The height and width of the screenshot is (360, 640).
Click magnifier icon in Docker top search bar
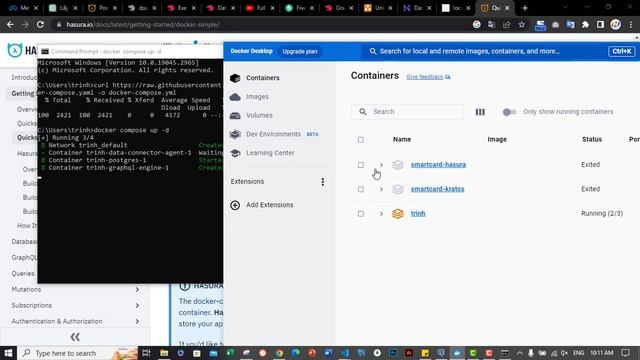point(373,51)
